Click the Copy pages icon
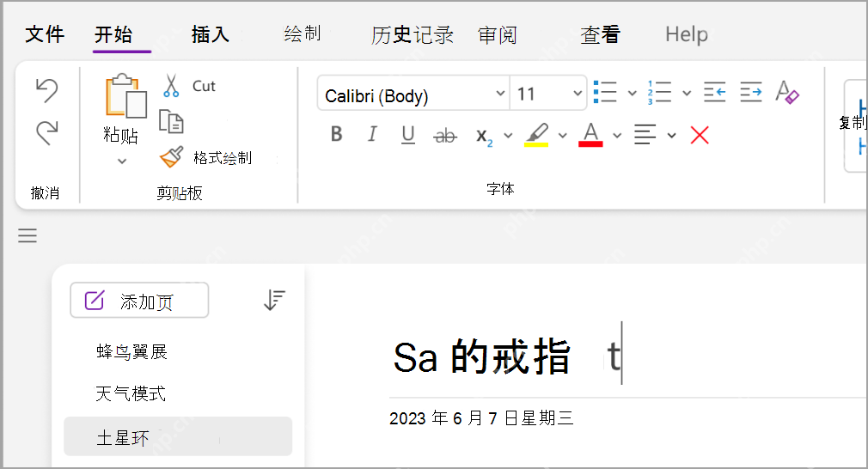The image size is (868, 469). pos(171,122)
